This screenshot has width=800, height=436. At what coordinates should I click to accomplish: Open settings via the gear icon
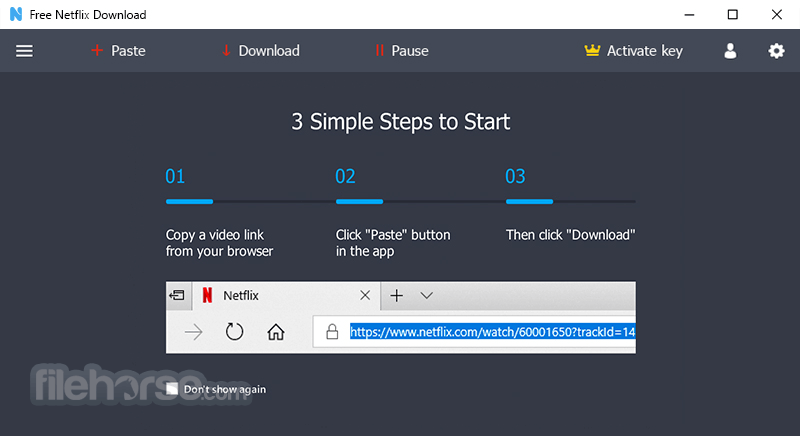click(776, 51)
